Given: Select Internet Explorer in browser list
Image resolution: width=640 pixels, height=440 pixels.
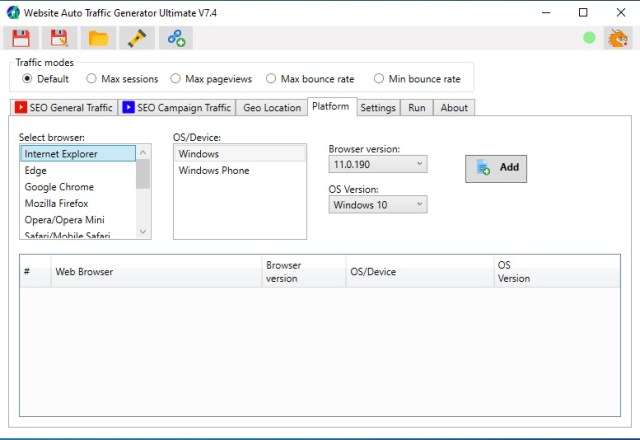Looking at the screenshot, I should 78,154.
